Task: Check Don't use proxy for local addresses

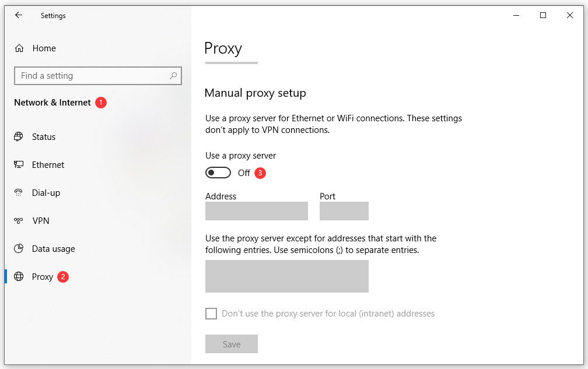Action: pos(211,313)
